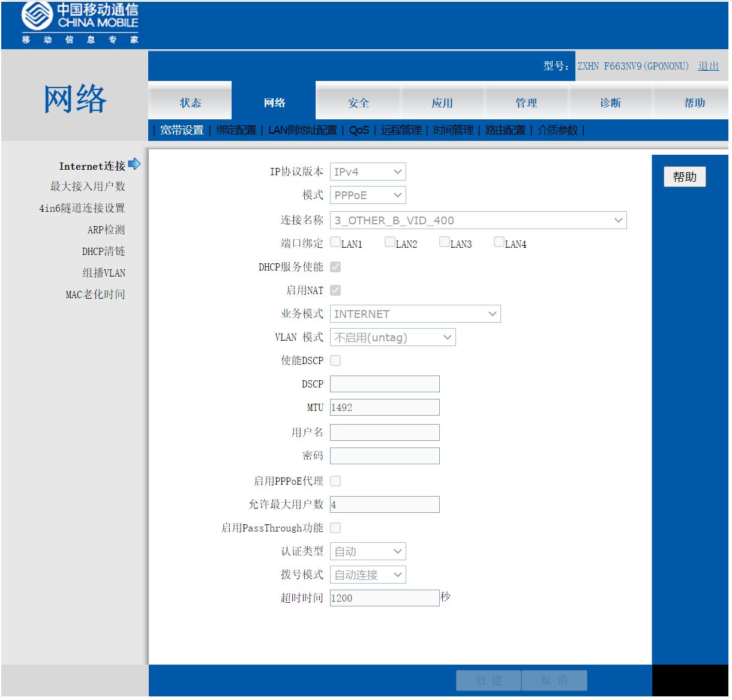This screenshot has width=732, height=700.
Task: Open the QoS submenu
Action: click(x=359, y=130)
